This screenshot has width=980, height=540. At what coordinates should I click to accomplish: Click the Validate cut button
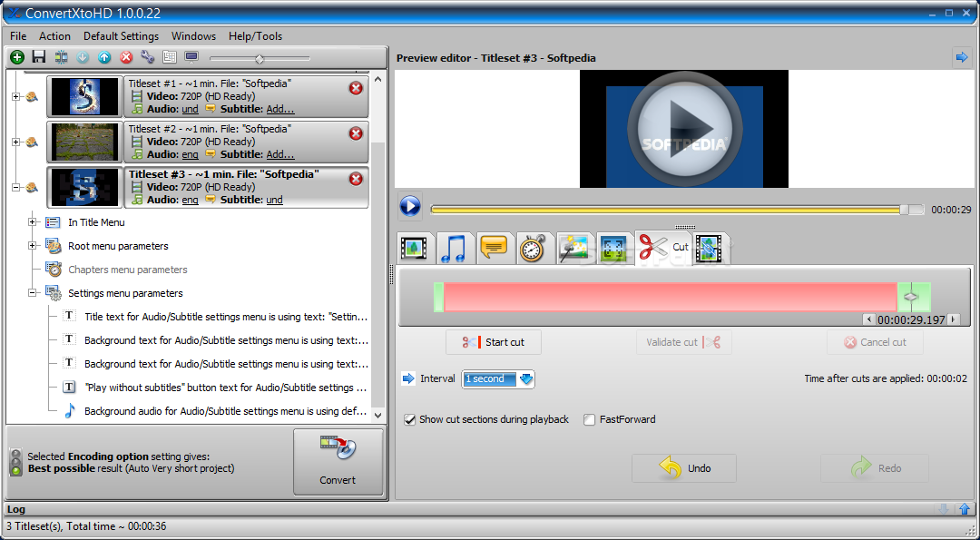click(x=684, y=342)
